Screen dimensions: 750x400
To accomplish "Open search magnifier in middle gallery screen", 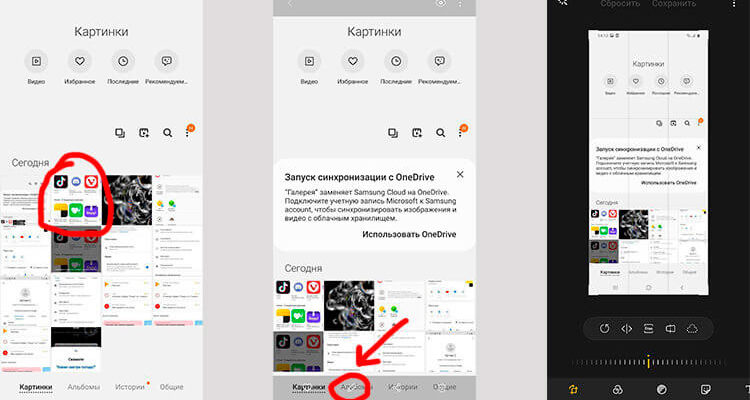I will point(441,133).
